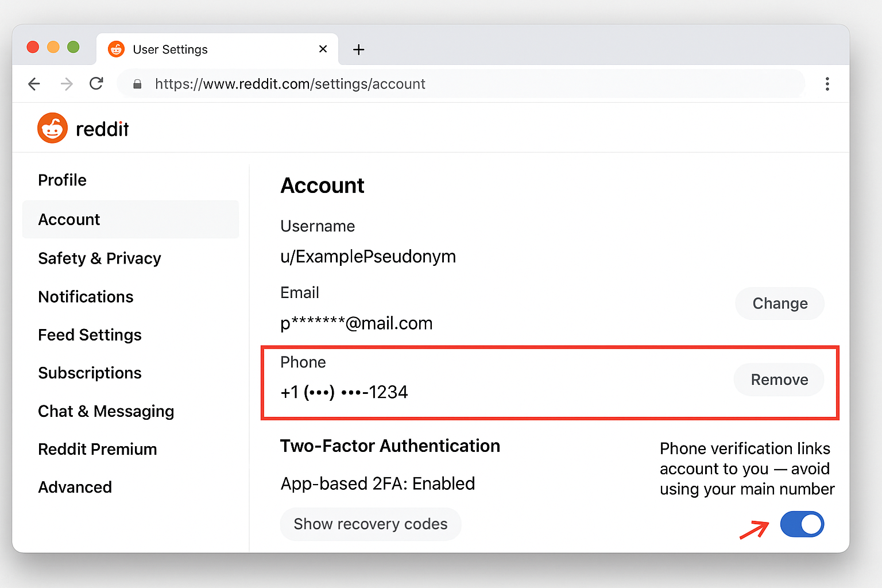Image resolution: width=882 pixels, height=588 pixels.
Task: Open Safety & Privacy settings
Action: tap(99, 258)
